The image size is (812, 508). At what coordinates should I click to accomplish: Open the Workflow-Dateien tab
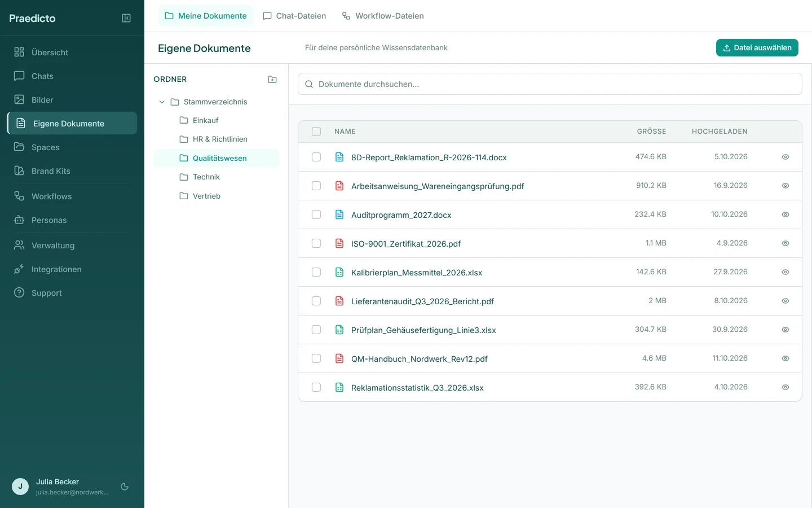click(383, 16)
